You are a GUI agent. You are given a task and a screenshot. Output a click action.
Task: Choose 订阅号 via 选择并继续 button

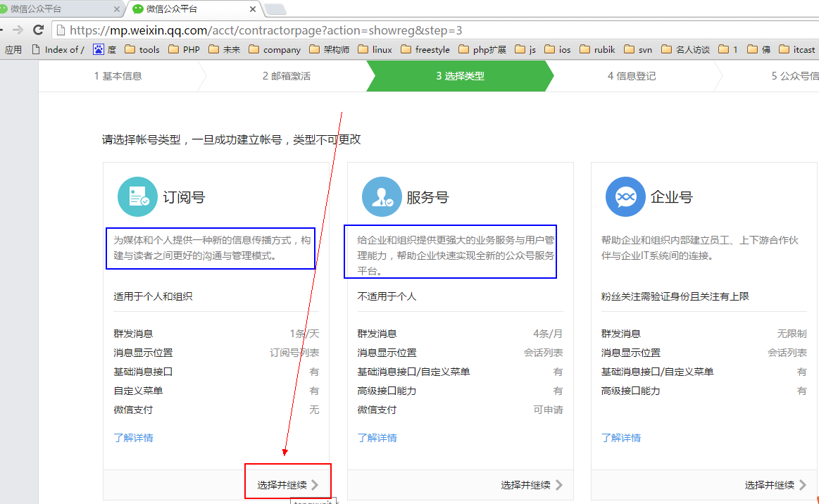pyautogui.click(x=287, y=485)
